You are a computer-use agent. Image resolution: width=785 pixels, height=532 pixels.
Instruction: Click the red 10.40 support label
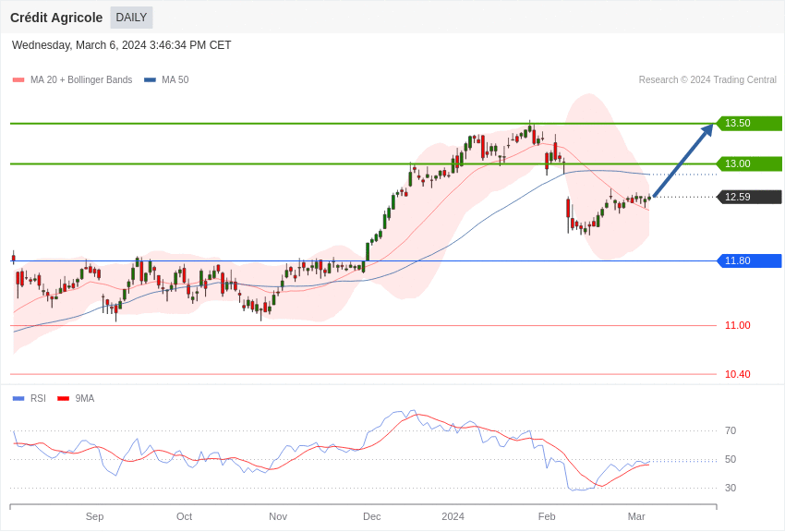point(737,375)
